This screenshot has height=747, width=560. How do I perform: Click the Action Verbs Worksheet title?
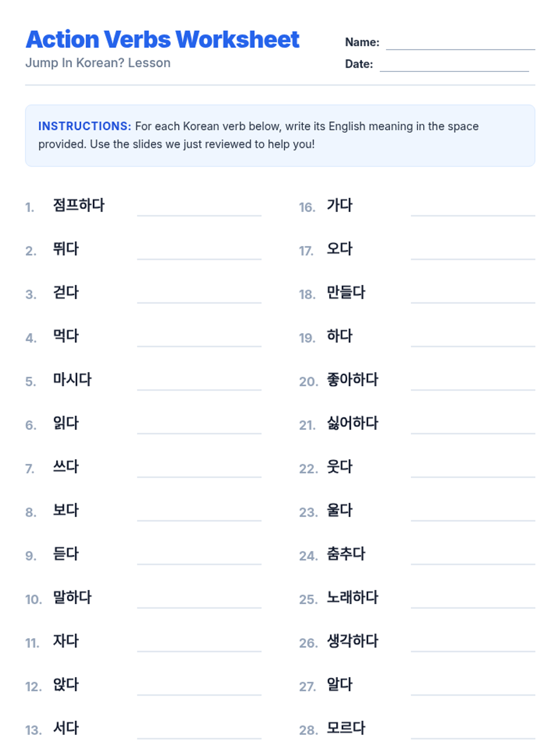click(162, 39)
